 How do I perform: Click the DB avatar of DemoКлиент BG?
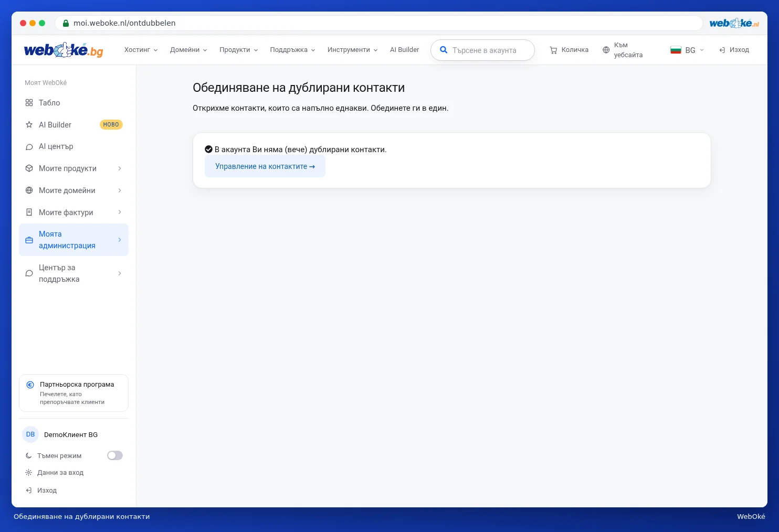click(x=30, y=434)
